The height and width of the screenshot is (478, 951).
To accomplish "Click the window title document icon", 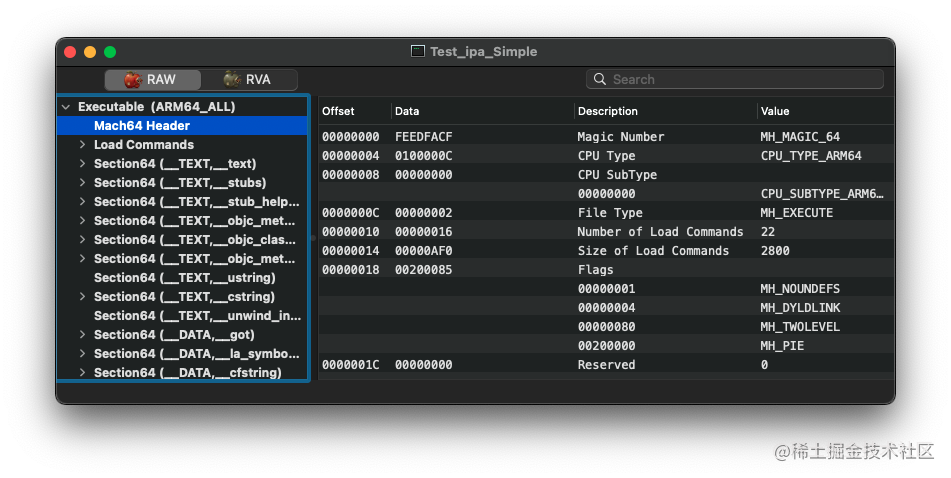I will click(x=418, y=52).
